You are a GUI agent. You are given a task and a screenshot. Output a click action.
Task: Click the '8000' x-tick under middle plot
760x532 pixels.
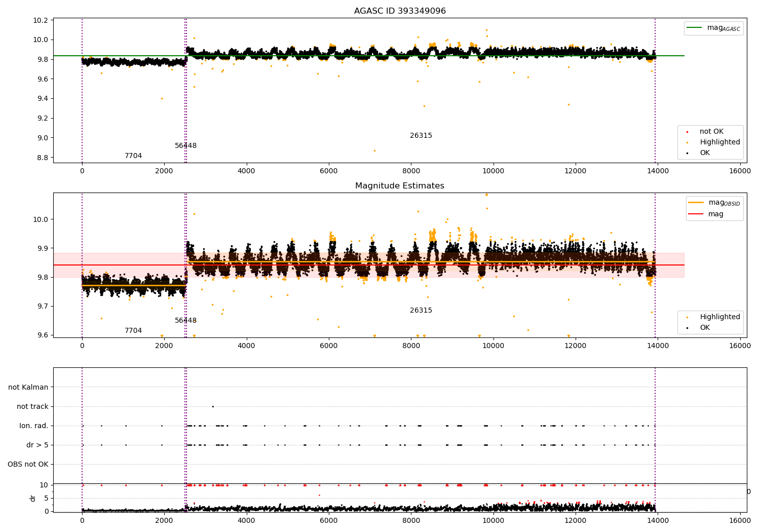coord(411,346)
